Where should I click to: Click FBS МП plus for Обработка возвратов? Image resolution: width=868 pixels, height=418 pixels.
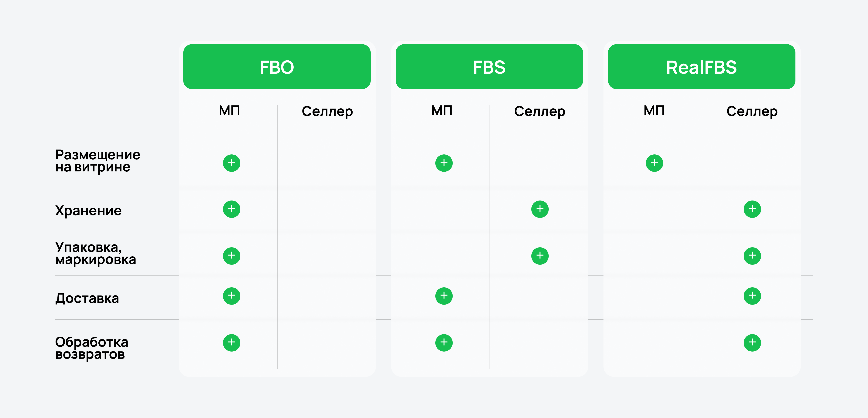(x=444, y=343)
